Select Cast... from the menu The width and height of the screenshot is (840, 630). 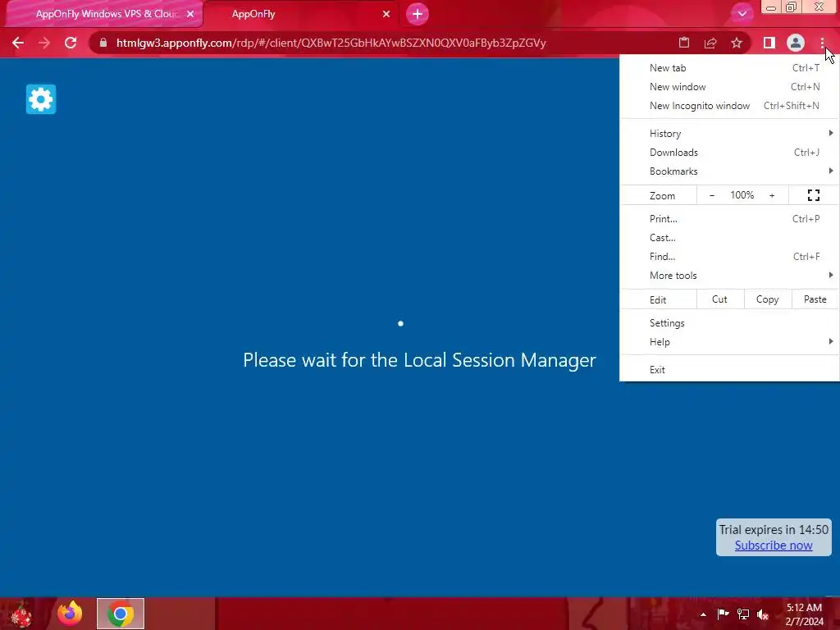[729, 238]
